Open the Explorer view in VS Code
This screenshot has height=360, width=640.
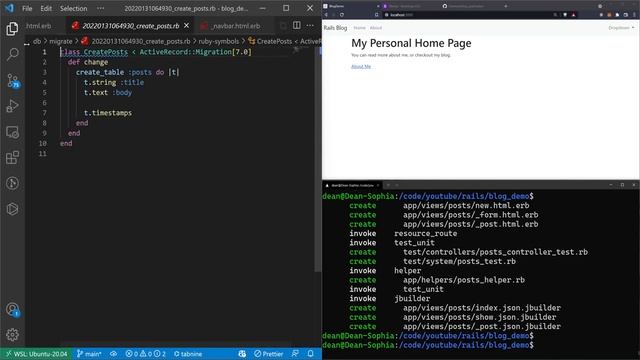pos(12,29)
